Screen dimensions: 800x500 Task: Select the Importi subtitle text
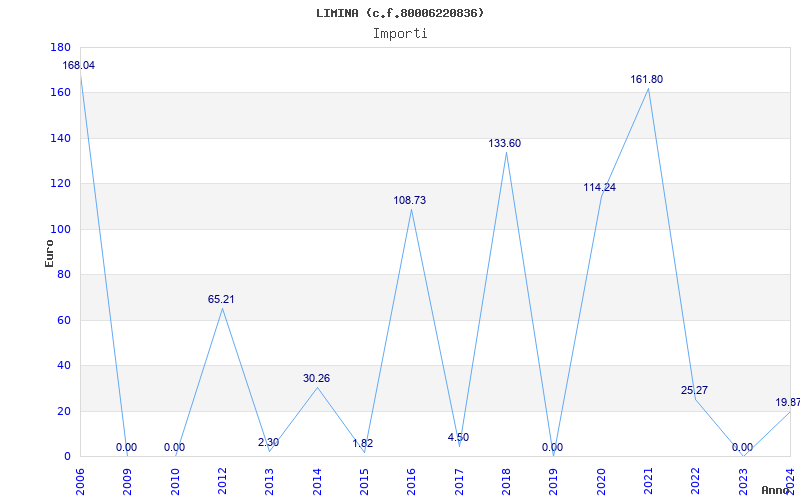coord(400,34)
